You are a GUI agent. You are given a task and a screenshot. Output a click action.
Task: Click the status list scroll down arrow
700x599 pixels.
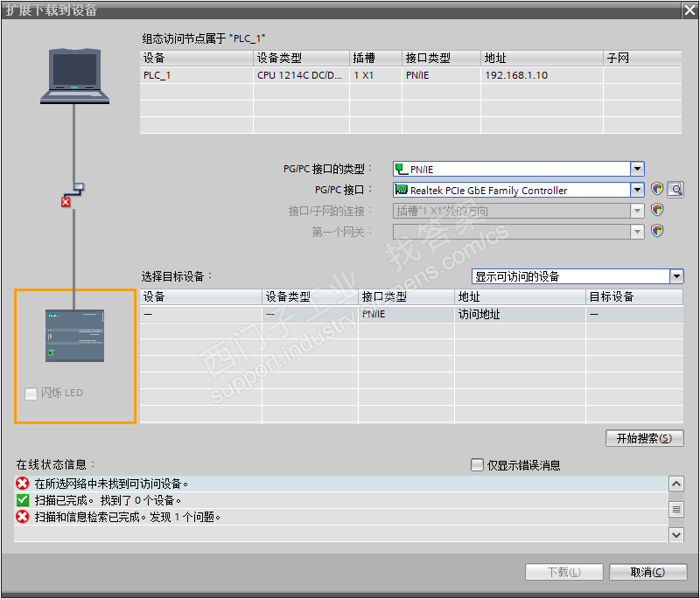point(676,534)
